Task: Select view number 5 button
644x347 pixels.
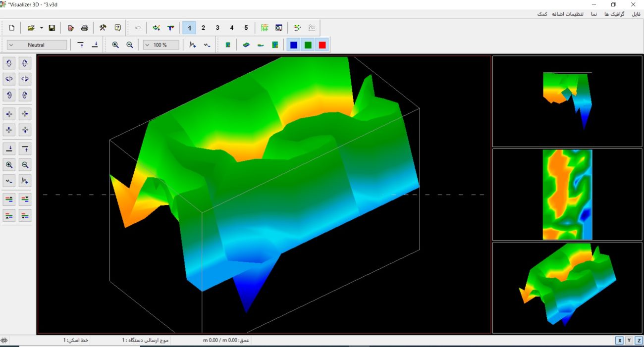Action: [x=246, y=28]
